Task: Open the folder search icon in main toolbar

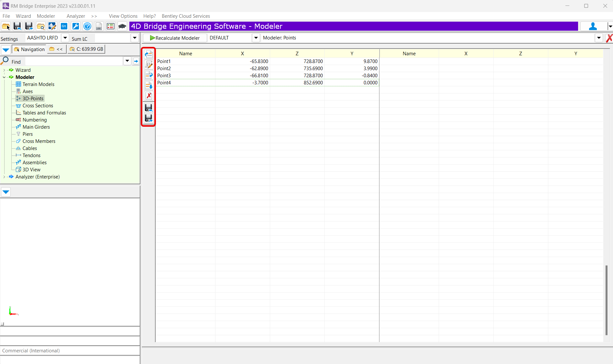Action: point(41,27)
